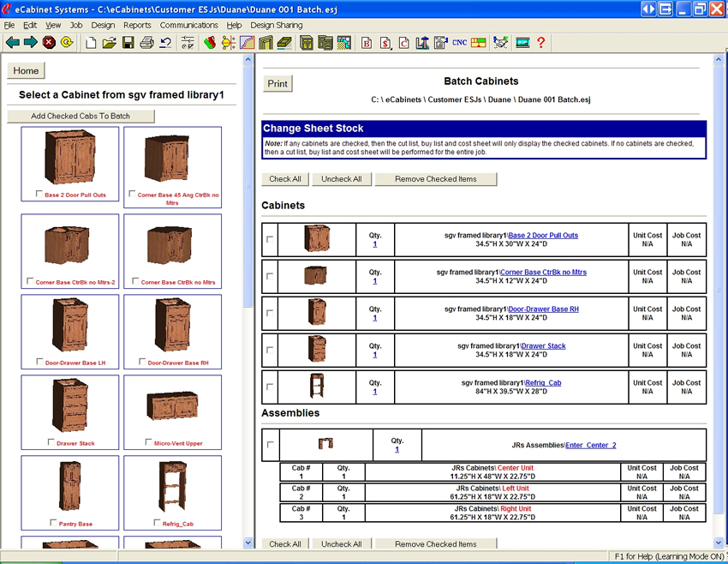Image resolution: width=728 pixels, height=564 pixels.
Task: Click the yellow Refresh icon
Action: click(x=67, y=43)
